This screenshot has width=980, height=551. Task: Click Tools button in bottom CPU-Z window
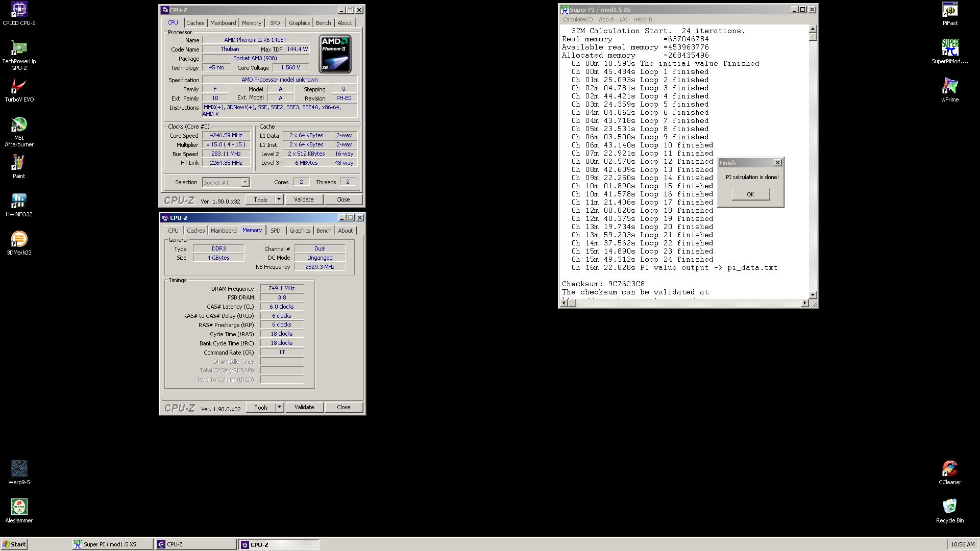[261, 407]
